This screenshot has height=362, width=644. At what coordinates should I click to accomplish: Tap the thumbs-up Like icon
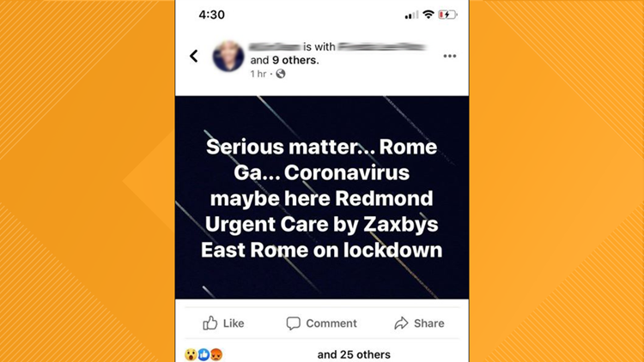(x=210, y=323)
